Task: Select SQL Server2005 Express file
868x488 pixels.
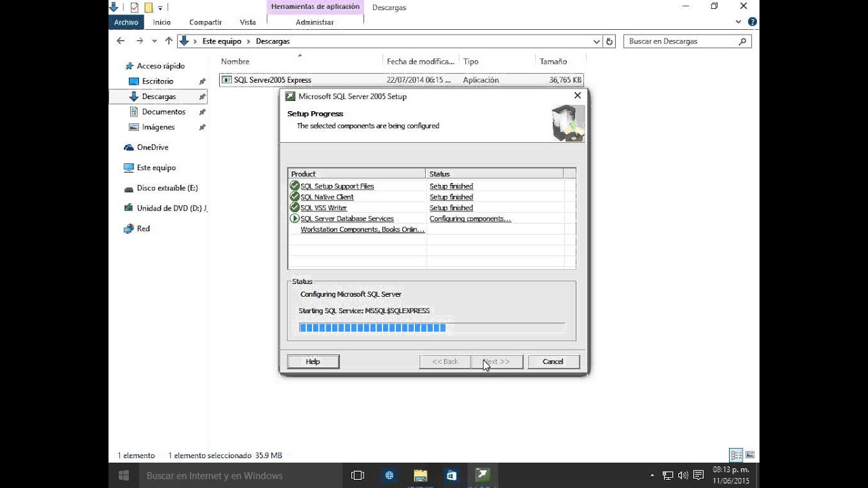Action: [x=401, y=80]
